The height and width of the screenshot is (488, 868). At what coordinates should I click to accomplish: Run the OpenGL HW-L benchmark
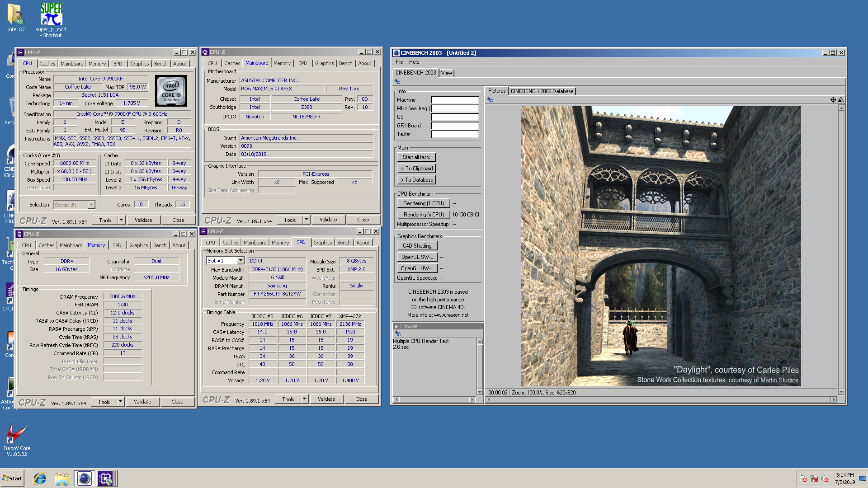point(417,268)
